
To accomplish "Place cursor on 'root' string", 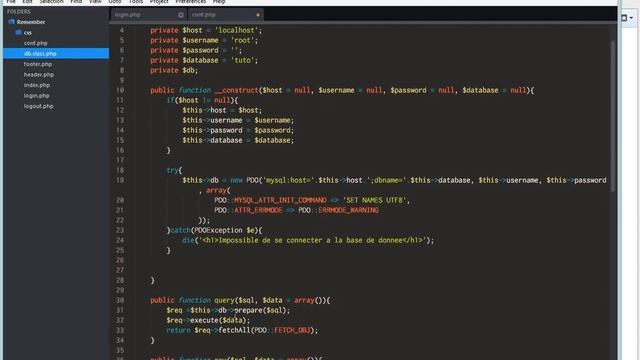I will (242, 40).
